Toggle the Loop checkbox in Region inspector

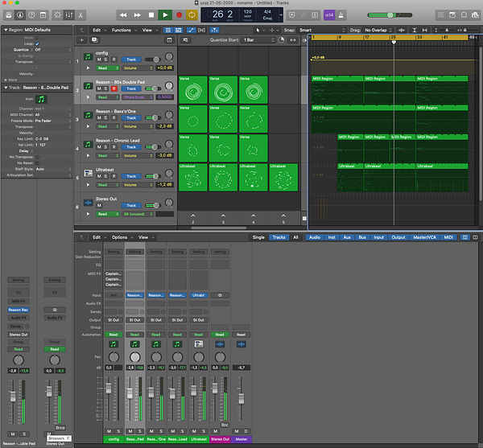(37, 43)
